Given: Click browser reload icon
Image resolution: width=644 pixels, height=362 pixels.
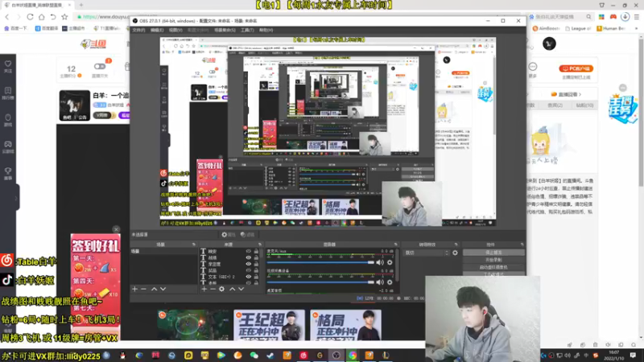Looking at the screenshot, I should point(30,17).
